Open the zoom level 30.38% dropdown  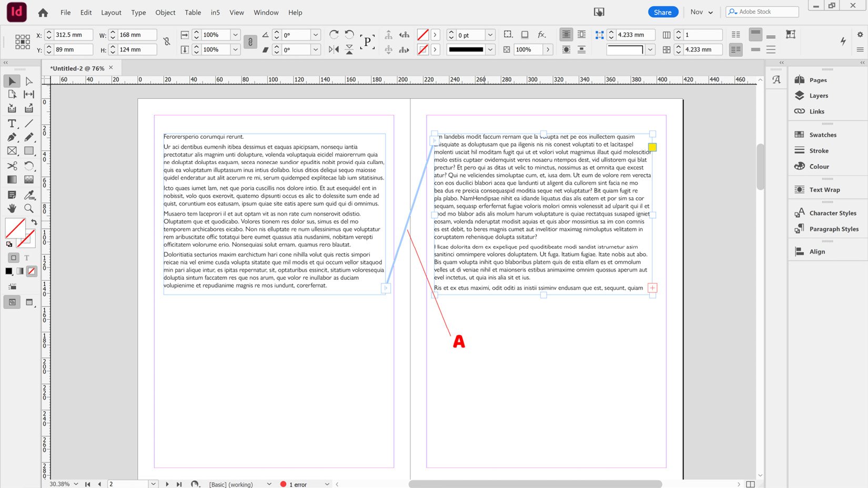click(76, 484)
